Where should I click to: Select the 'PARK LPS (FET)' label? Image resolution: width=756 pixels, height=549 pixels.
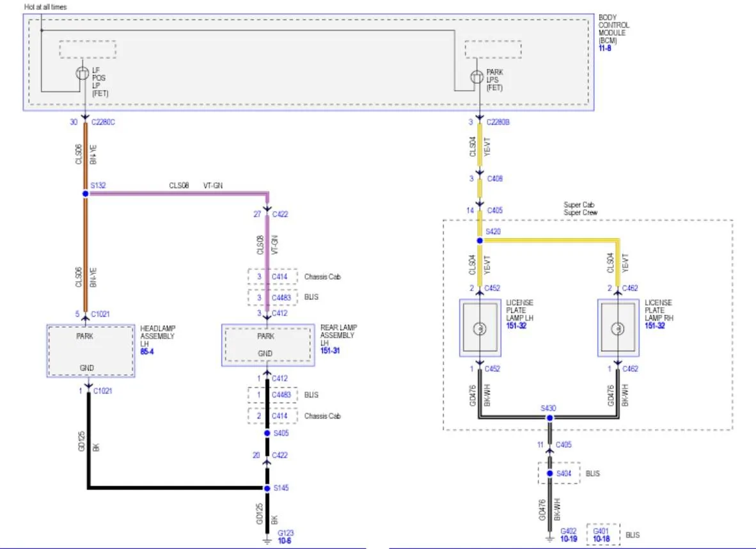point(494,80)
